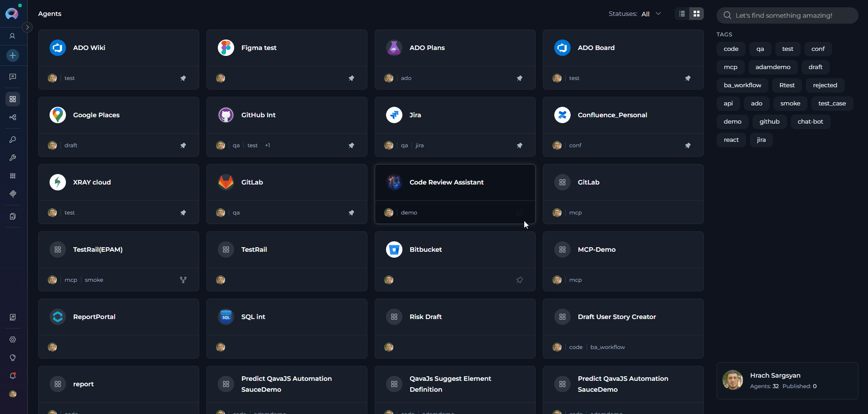
Task: Click the search field to find something amazing
Action: pos(787,15)
